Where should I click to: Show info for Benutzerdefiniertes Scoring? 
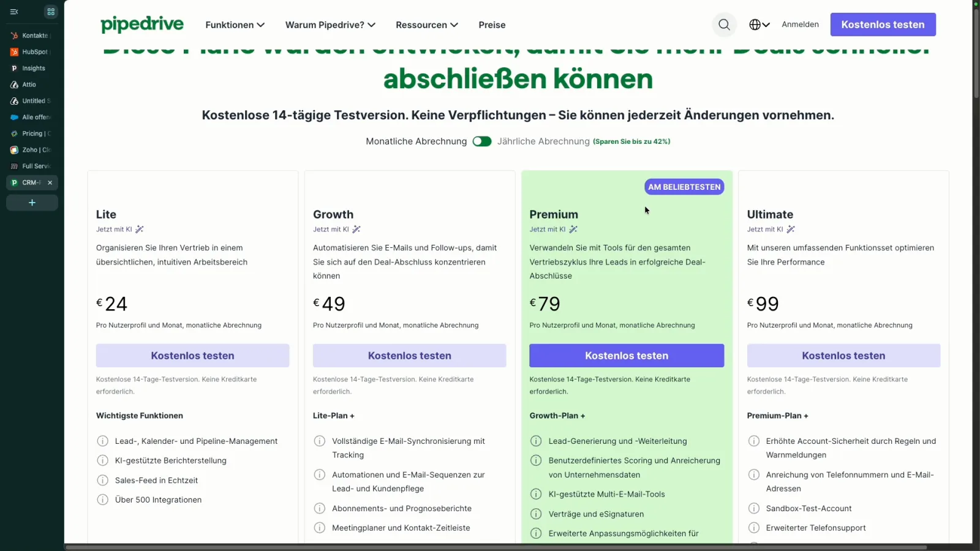536,460
